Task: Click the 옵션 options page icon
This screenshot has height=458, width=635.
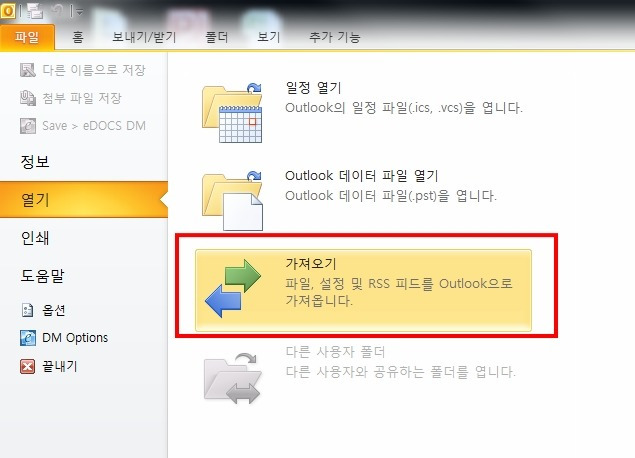Action: pyautogui.click(x=27, y=310)
